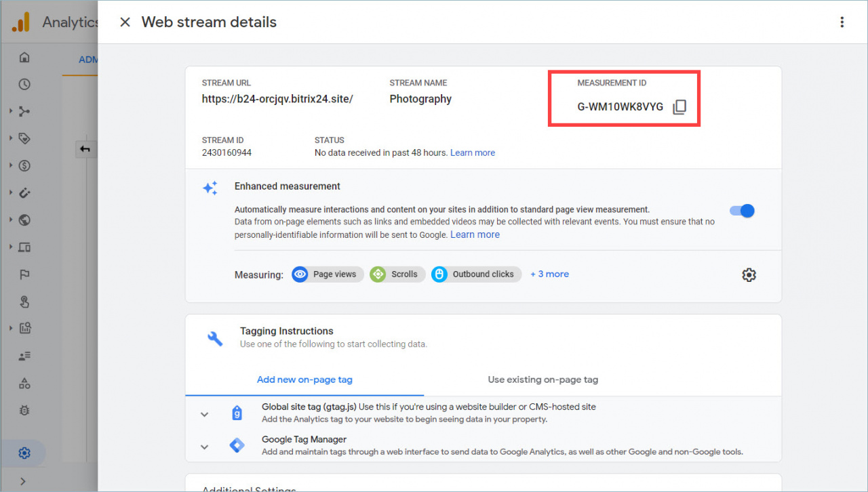
Task: Click the Tagging Instructions wrench icon
Action: [215, 338]
